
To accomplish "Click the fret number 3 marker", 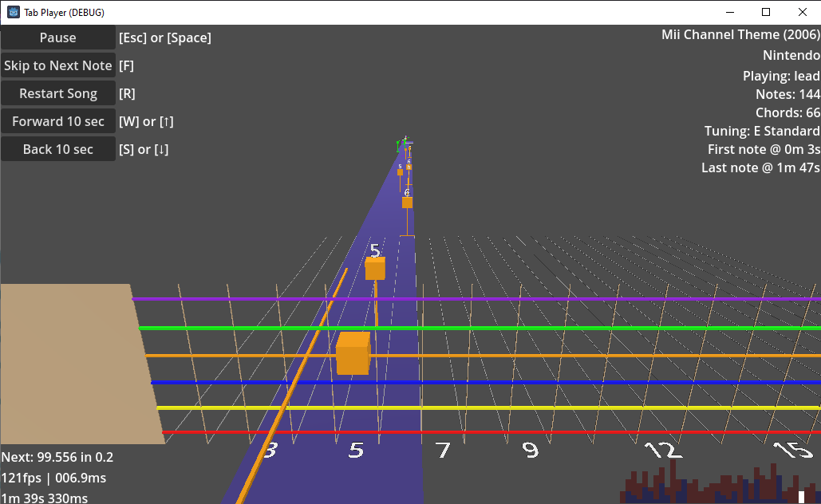I will 270,450.
